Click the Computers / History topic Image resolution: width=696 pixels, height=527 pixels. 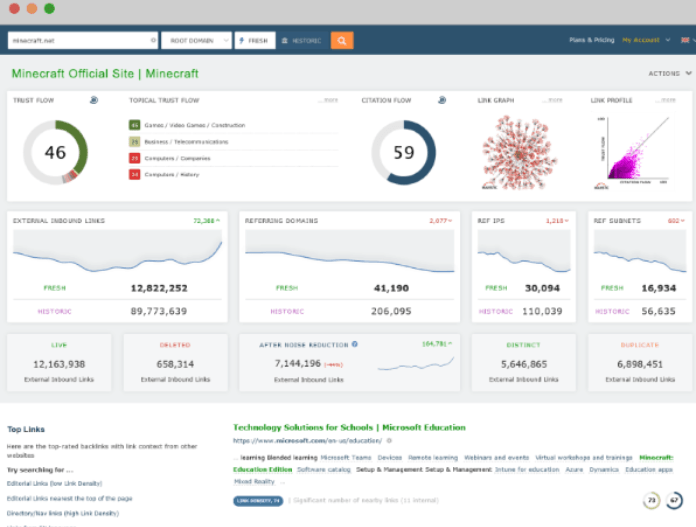tap(172, 174)
